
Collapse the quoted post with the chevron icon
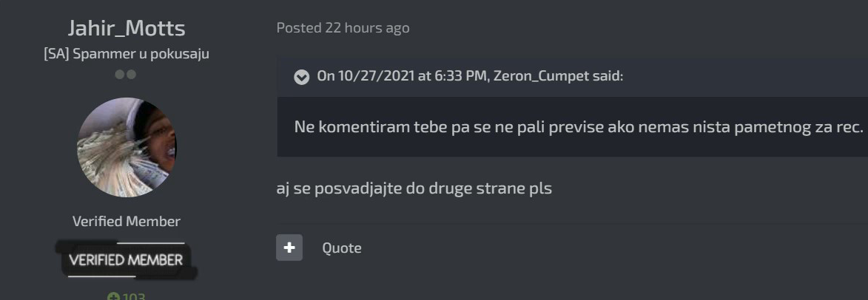tap(301, 76)
